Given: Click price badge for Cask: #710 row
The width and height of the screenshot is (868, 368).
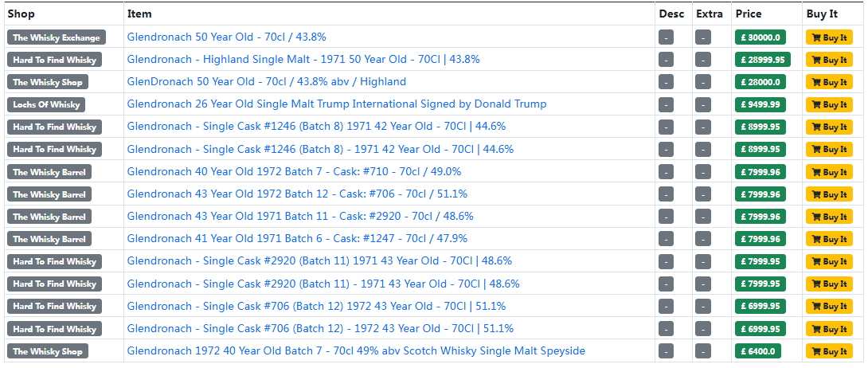Looking at the screenshot, I should [760, 172].
